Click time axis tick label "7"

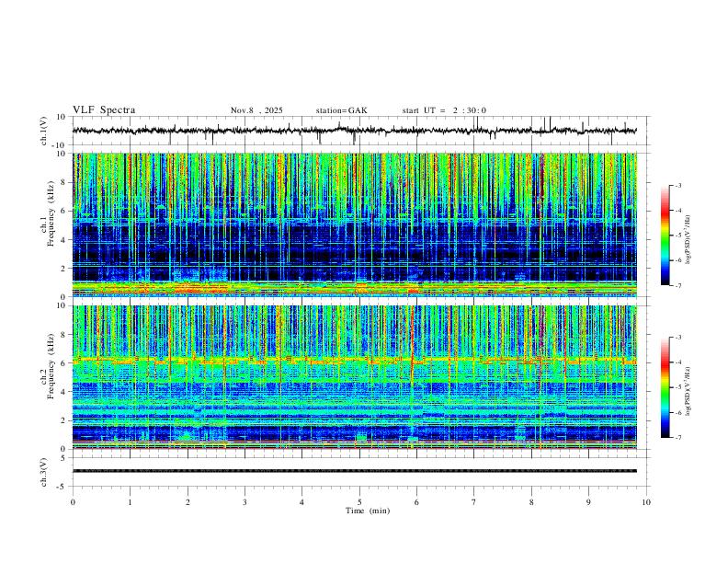coord(474,502)
